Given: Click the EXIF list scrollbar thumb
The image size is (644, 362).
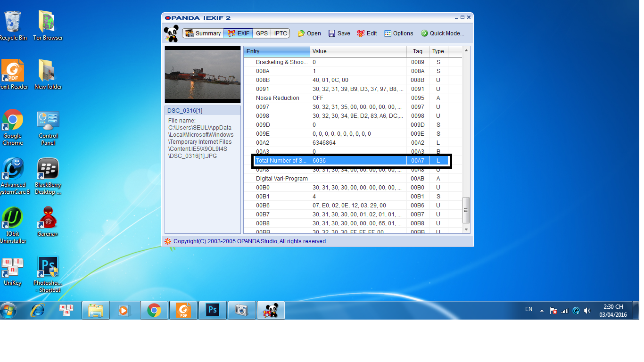Looking at the screenshot, I should tap(466, 210).
